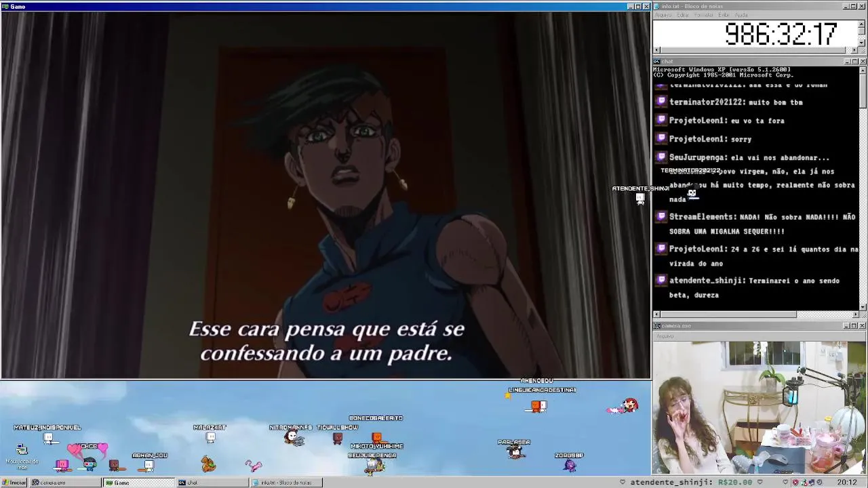This screenshot has width=868, height=488.
Task: Click the BONECOGALERTO avatar sprite
Action: click(377, 437)
